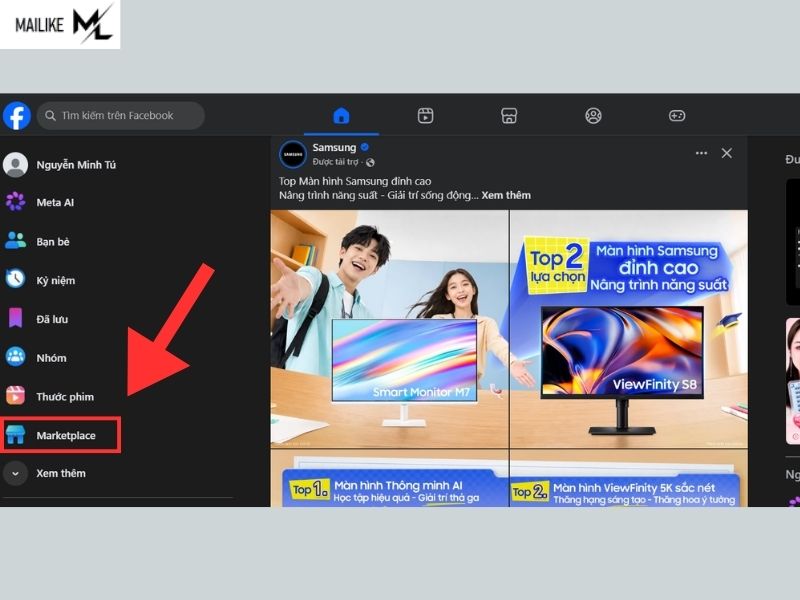Screen dimensions: 800x600
Task: Open the three-dot post options menu
Action: pos(702,153)
